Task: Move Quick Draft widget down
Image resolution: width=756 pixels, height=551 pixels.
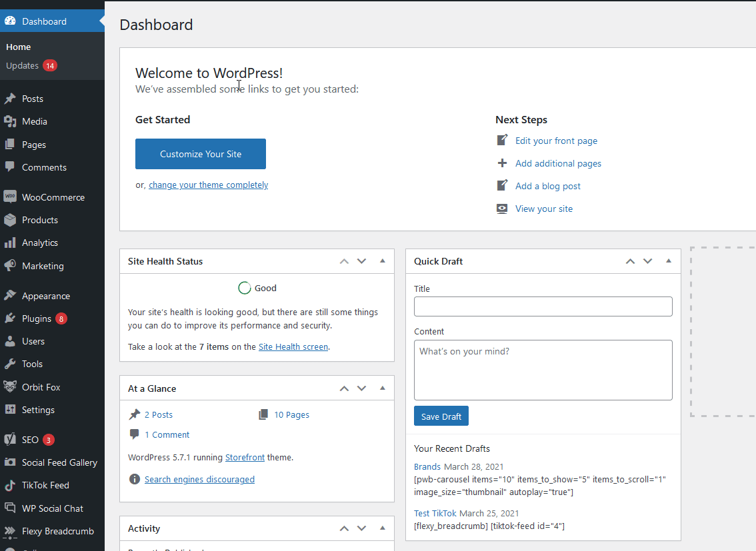Action: coord(647,261)
